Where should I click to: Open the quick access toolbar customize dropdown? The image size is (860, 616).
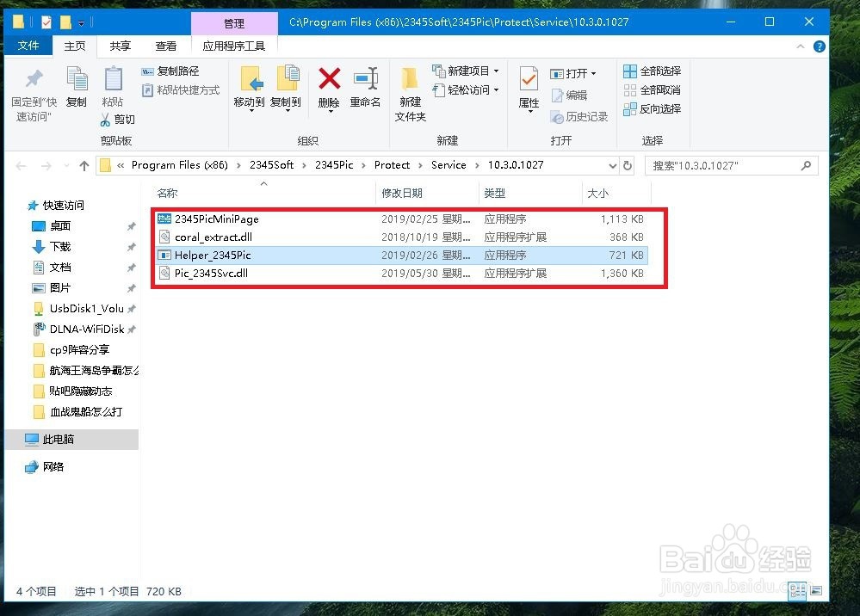(x=81, y=23)
